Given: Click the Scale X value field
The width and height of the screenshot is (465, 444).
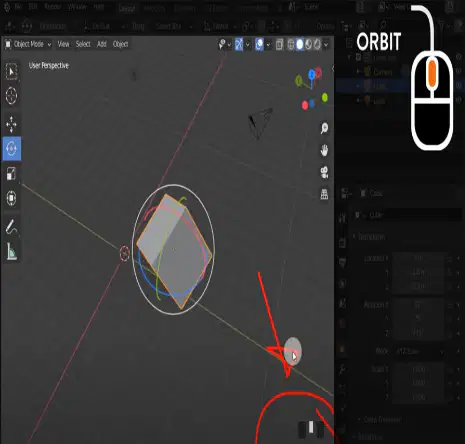Looking at the screenshot, I should click(x=419, y=369).
